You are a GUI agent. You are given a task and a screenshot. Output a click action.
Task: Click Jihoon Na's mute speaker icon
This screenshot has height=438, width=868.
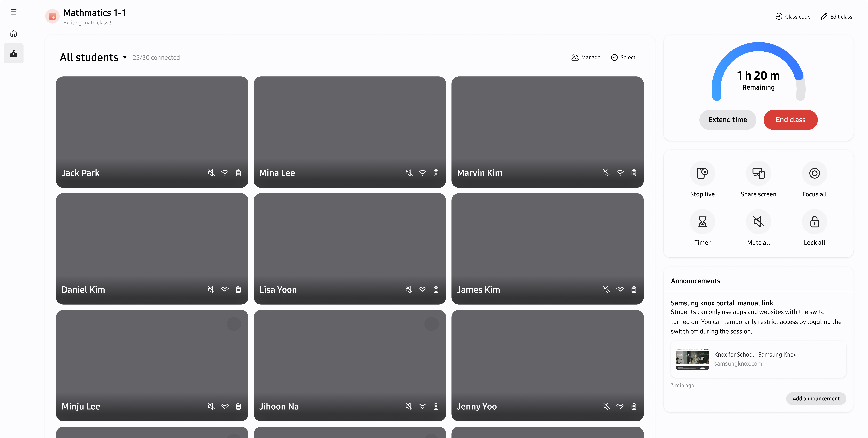click(409, 406)
